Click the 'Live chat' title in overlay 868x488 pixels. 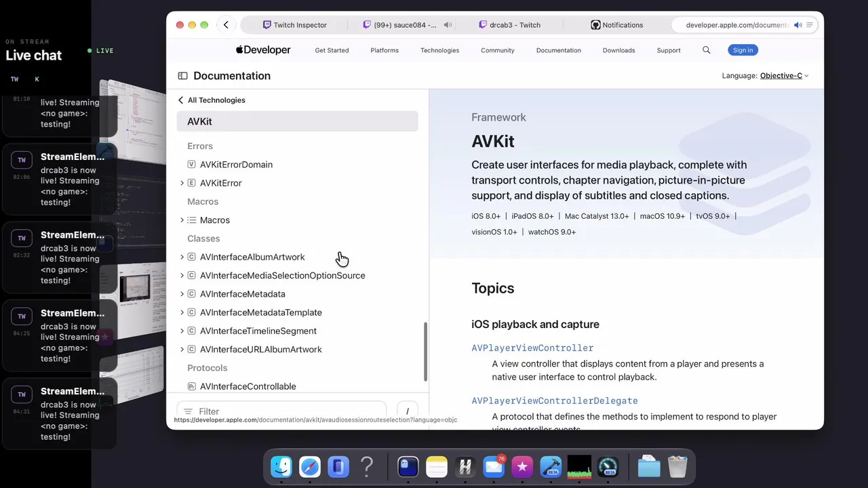pyautogui.click(x=34, y=56)
